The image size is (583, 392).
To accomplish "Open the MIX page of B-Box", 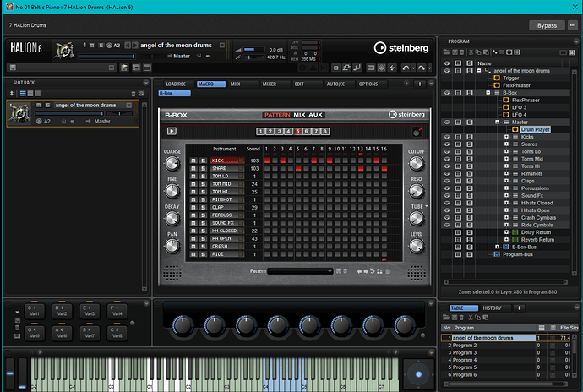I will pyautogui.click(x=299, y=115).
